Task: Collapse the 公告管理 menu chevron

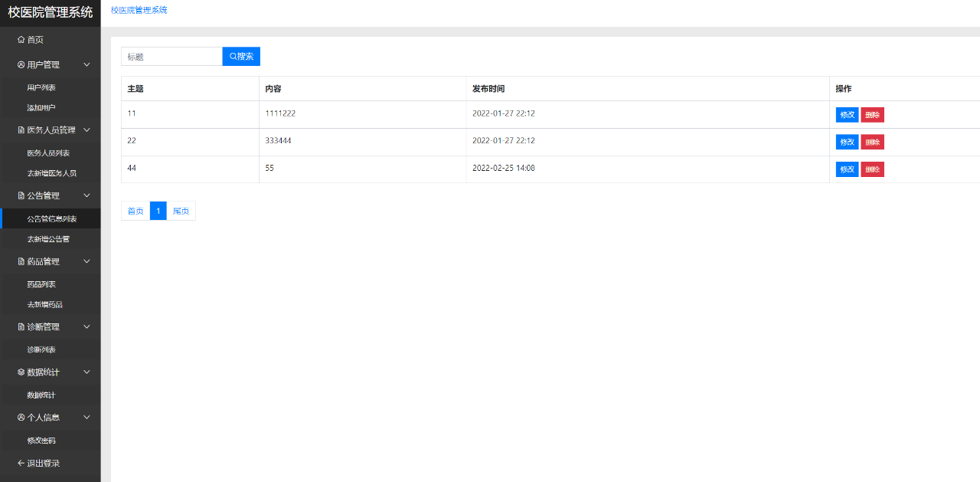Action: [87, 196]
